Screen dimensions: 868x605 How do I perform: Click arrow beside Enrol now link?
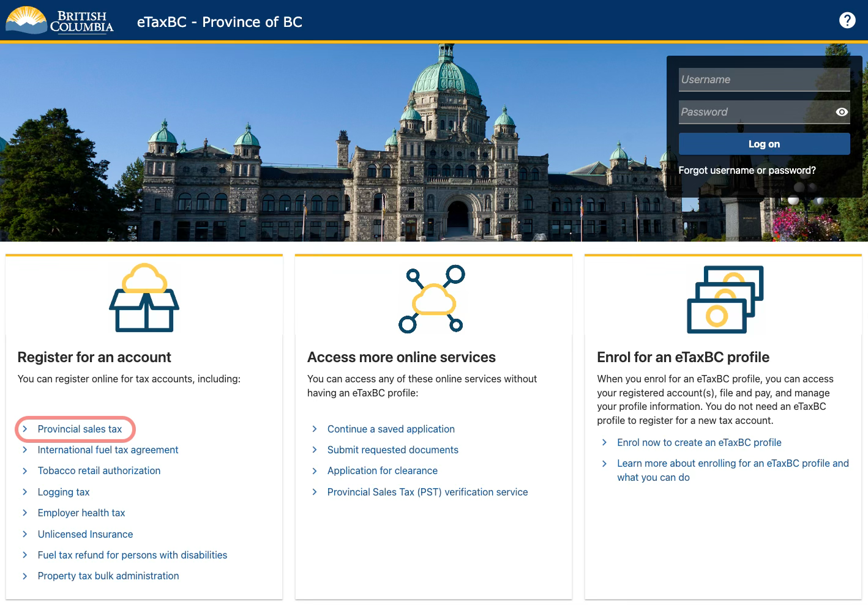pyautogui.click(x=604, y=442)
